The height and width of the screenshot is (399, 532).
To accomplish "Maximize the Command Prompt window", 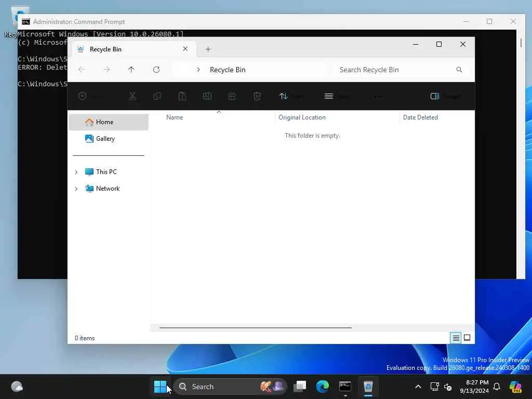I will coord(489,21).
